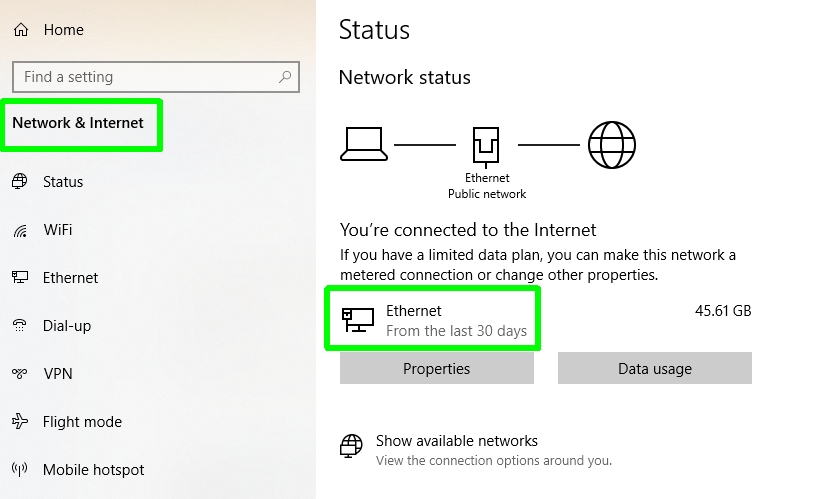Viewport: 829px width, 499px height.
Task: Open Ethernet Properties button
Action: 436,369
